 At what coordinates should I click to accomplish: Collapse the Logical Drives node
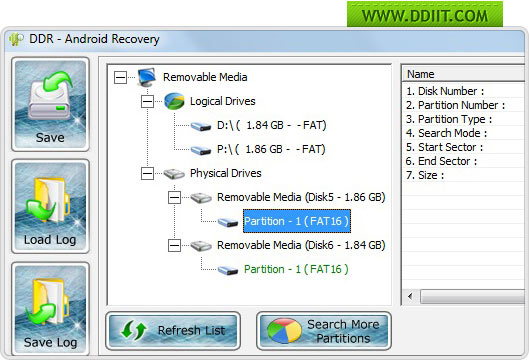pos(147,102)
